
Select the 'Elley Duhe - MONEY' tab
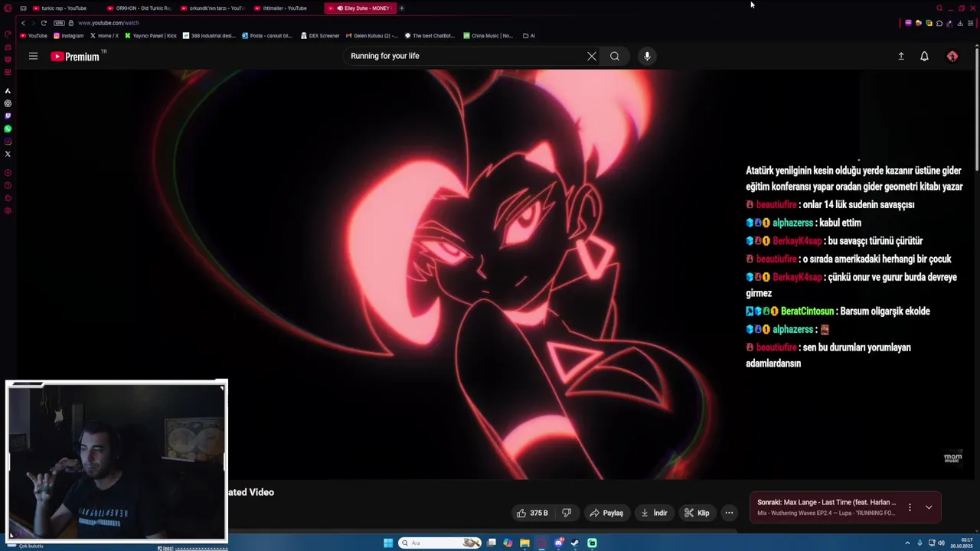[359, 8]
